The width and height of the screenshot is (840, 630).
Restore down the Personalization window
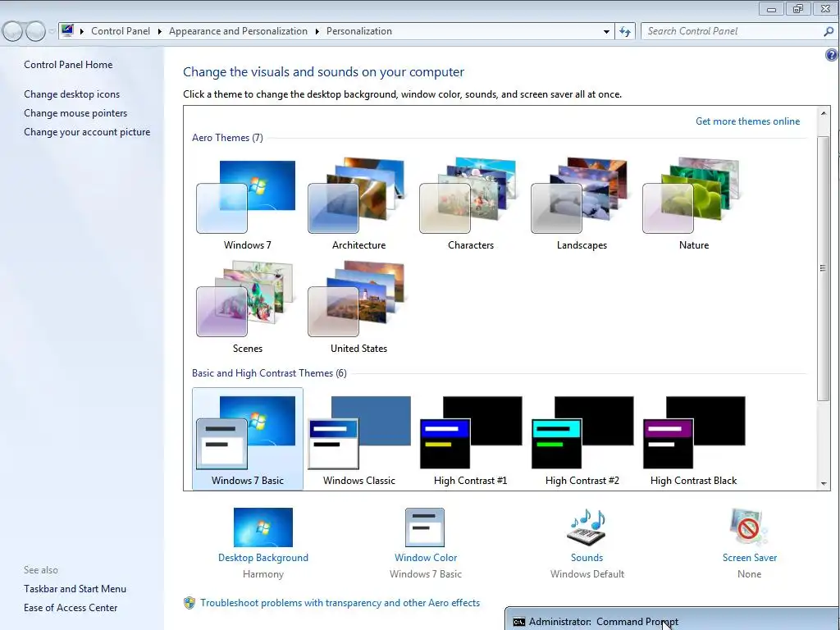tap(798, 8)
